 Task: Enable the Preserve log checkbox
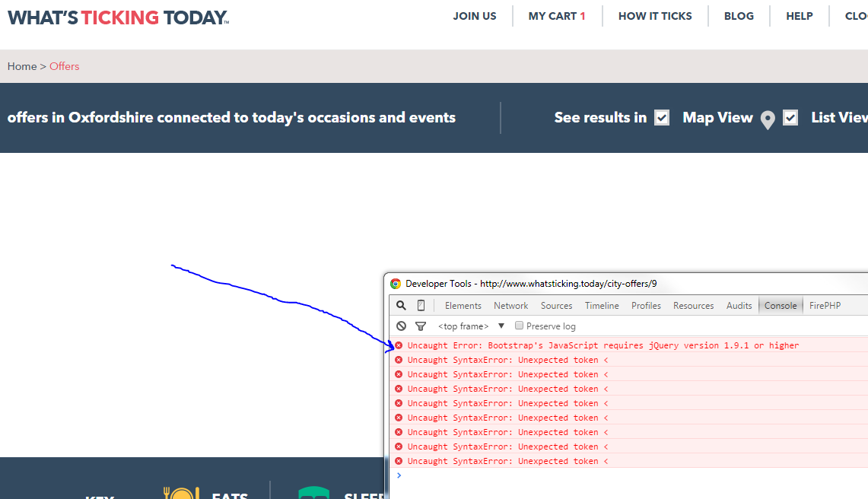click(519, 326)
